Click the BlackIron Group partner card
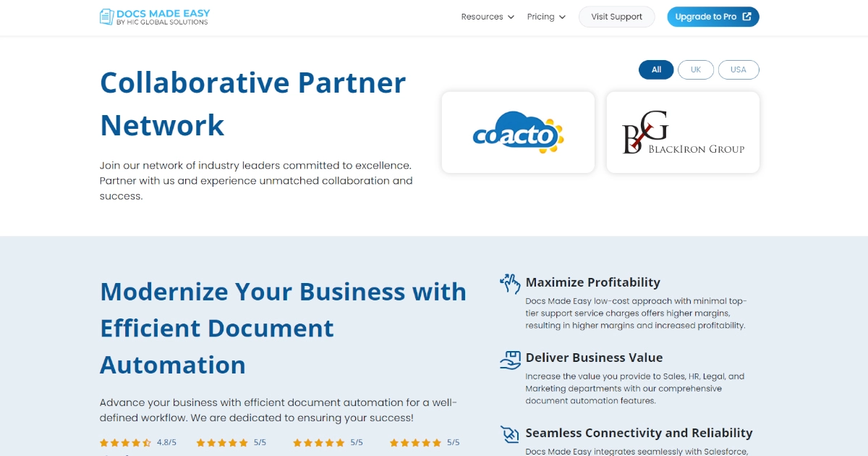The width and height of the screenshot is (868, 456). pos(683,132)
